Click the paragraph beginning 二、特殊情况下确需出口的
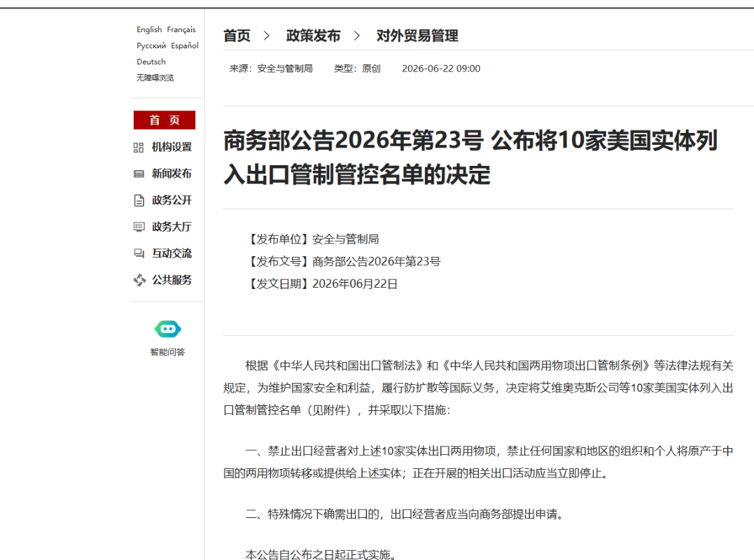The height and width of the screenshot is (560, 754). [406, 514]
